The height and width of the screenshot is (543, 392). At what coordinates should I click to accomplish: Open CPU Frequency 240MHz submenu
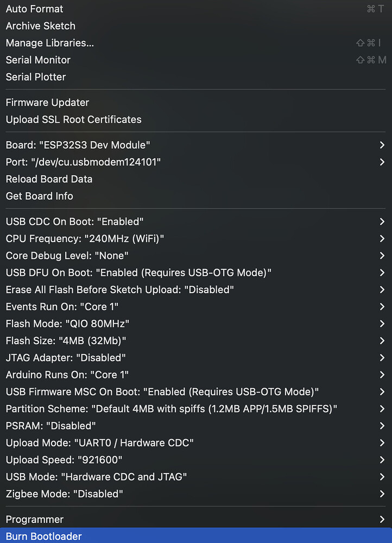[85, 238]
